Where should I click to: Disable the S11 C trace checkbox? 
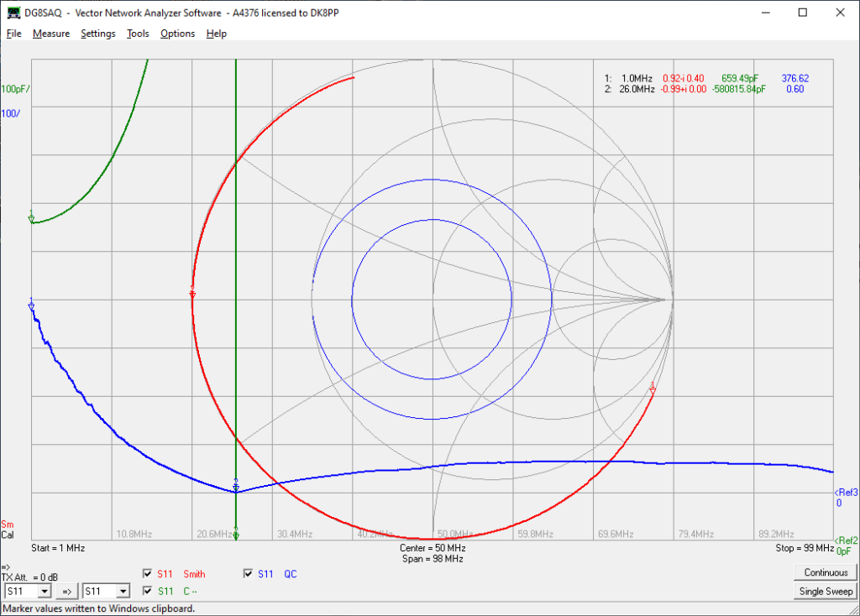pyautogui.click(x=147, y=591)
